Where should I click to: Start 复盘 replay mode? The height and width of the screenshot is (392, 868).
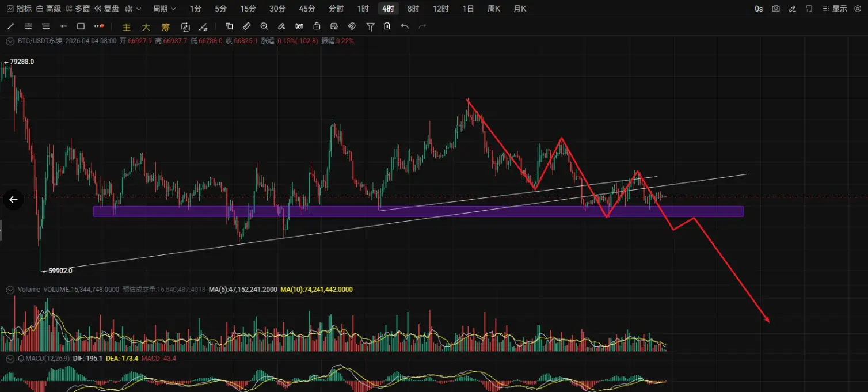(x=107, y=9)
